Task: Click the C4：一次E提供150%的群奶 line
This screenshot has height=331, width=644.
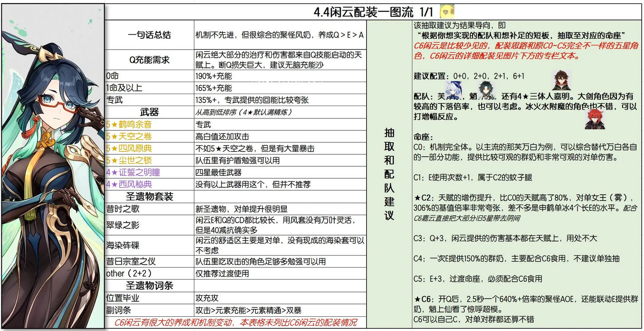Action: point(516,258)
